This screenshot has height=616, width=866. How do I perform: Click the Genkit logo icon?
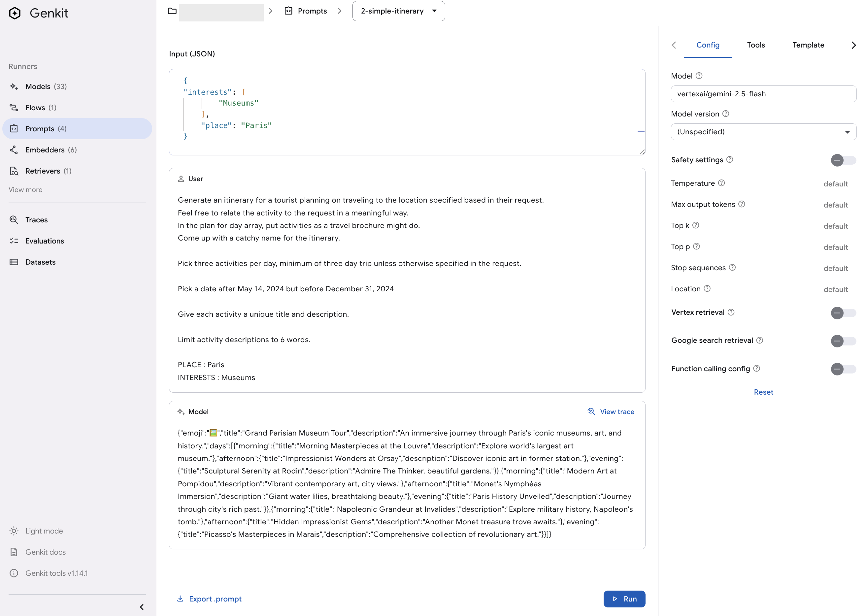point(15,13)
